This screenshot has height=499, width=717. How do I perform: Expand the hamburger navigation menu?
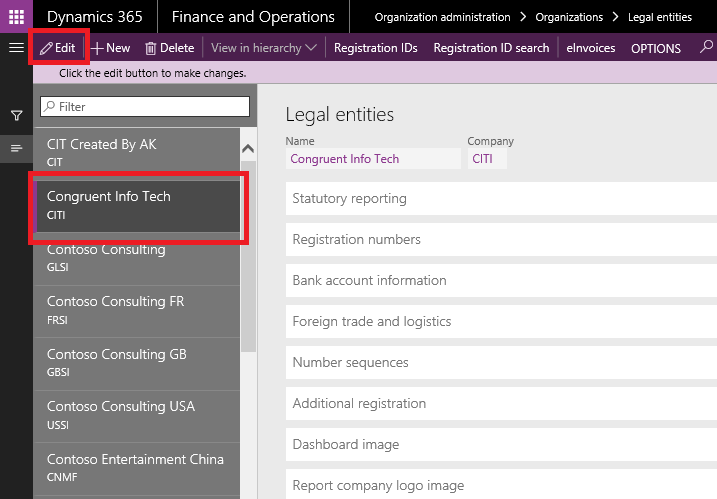point(16,48)
